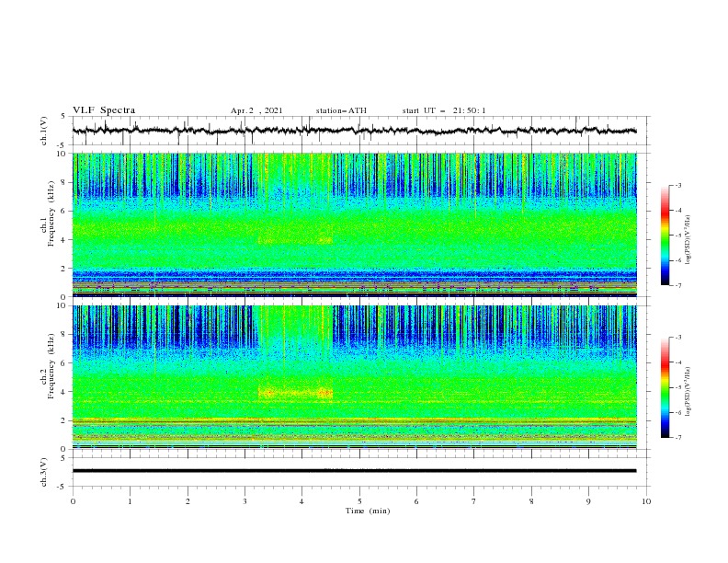Click the 'ch.3(V)' axis label
The image size is (728, 563).
(44, 472)
